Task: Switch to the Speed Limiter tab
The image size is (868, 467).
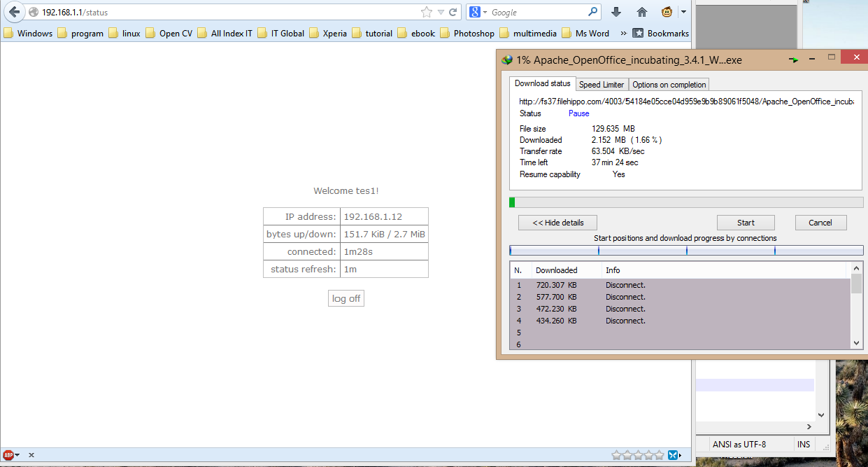Action: click(602, 84)
